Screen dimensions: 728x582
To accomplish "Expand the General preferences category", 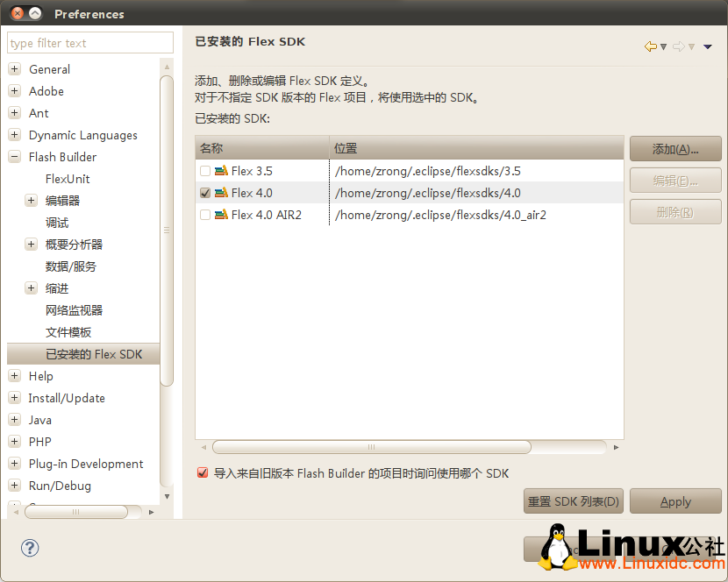I will click(x=14, y=69).
